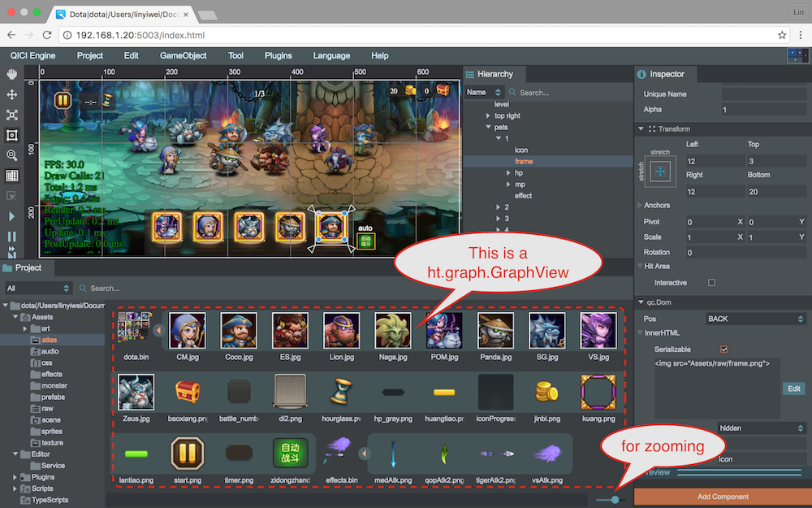Select the rectangle transform tool
This screenshot has height=508, width=812.
click(x=11, y=135)
